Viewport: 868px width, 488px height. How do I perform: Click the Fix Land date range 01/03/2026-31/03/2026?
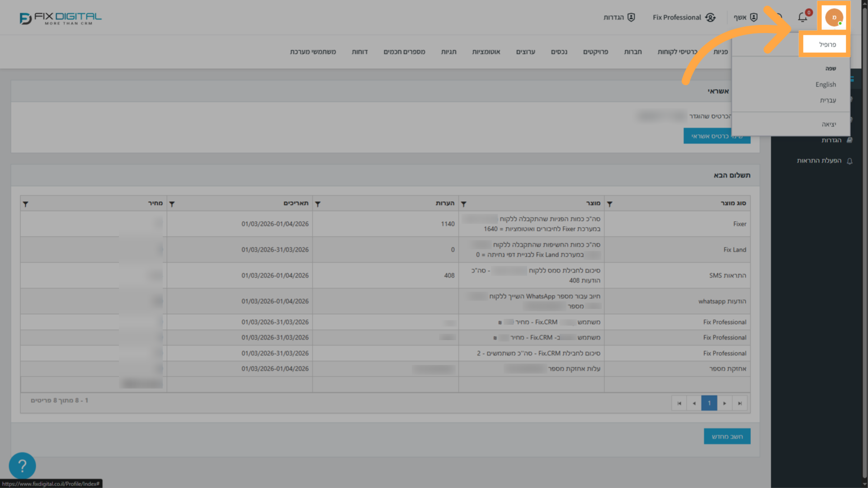click(275, 250)
